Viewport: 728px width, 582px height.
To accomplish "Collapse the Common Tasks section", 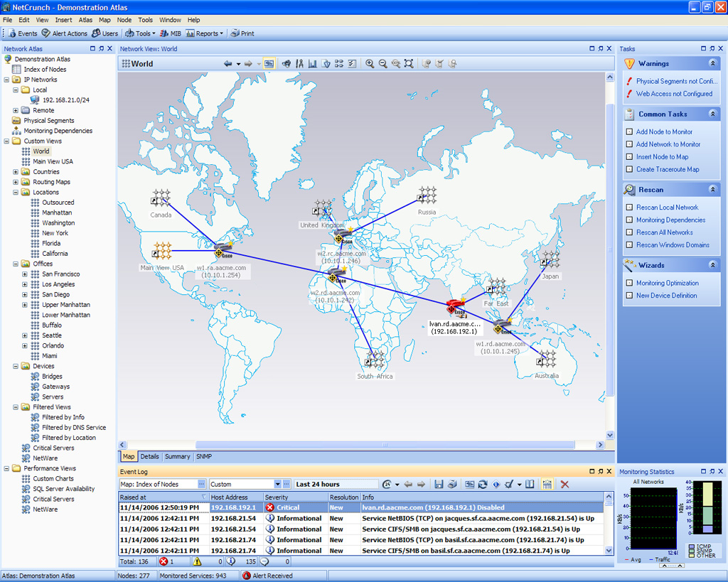I will point(712,114).
